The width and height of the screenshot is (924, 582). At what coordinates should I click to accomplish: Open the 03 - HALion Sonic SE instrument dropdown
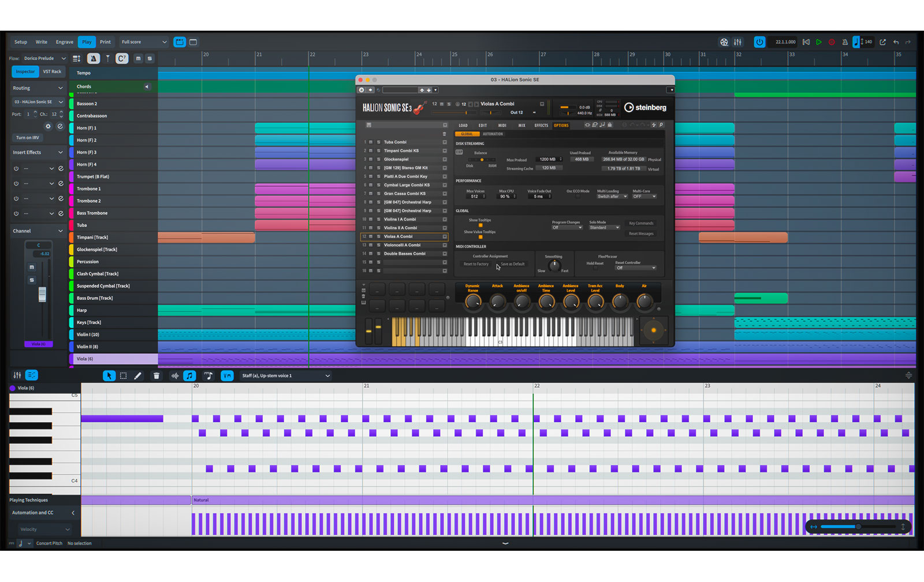[x=38, y=102]
